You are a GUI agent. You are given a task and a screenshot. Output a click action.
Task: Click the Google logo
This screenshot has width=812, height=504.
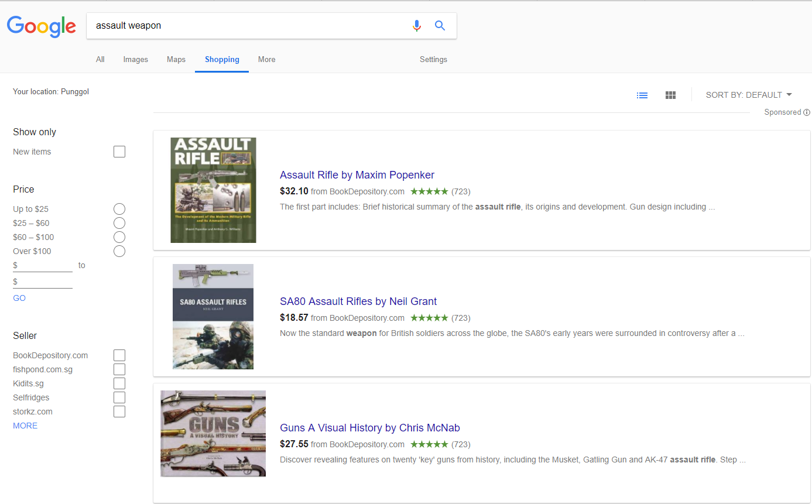click(42, 26)
